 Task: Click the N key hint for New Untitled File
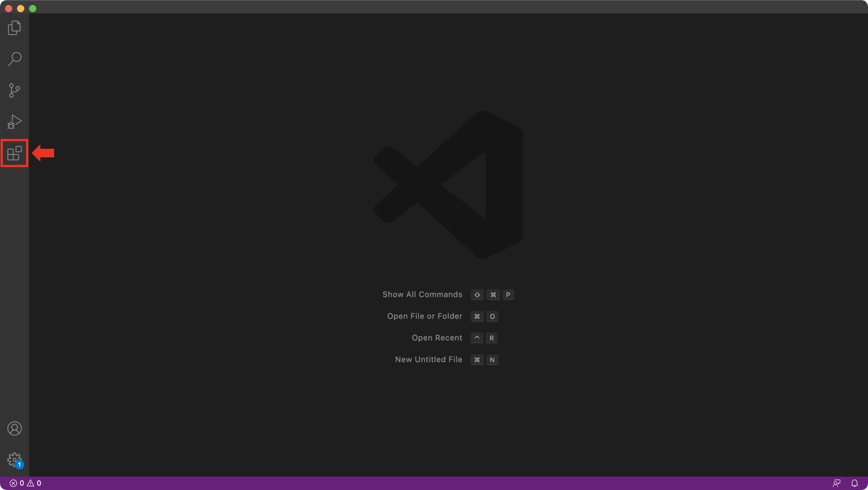[x=492, y=360]
